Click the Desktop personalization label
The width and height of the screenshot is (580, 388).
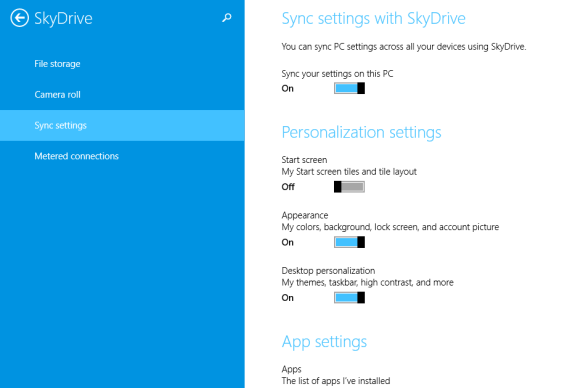pos(328,271)
